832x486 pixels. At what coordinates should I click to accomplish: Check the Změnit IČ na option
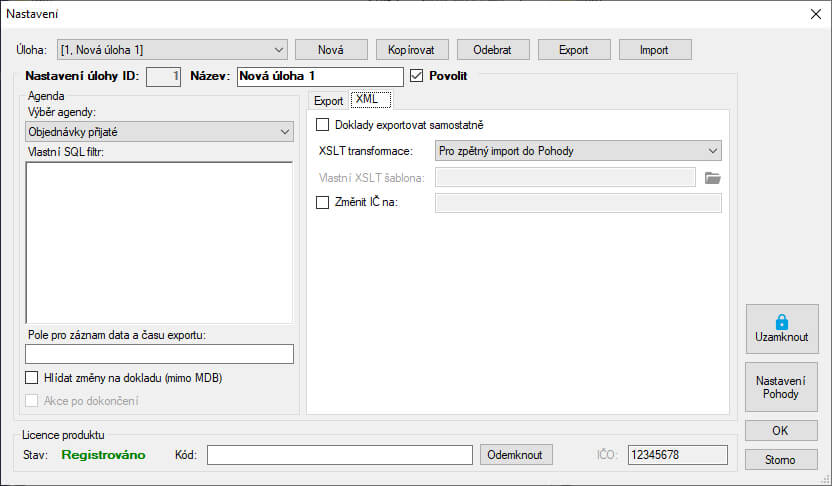pos(323,203)
